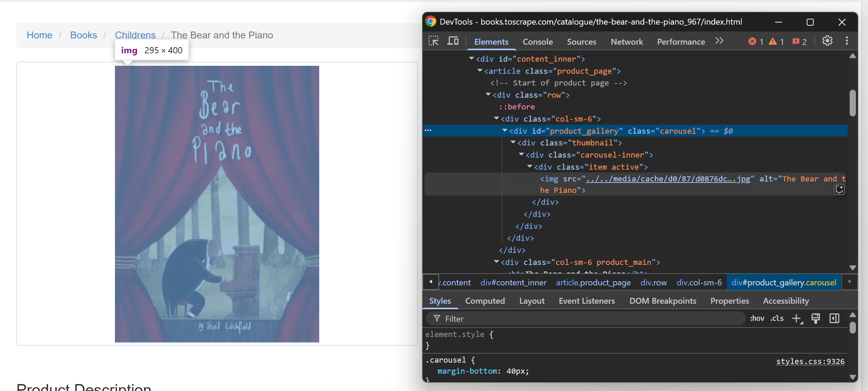Collapse the div id content_inner node

[x=472, y=58]
